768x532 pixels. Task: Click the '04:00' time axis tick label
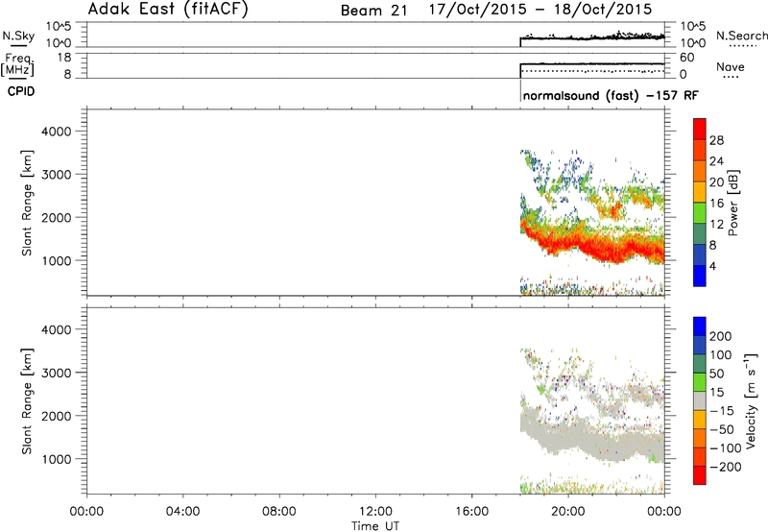[183, 512]
